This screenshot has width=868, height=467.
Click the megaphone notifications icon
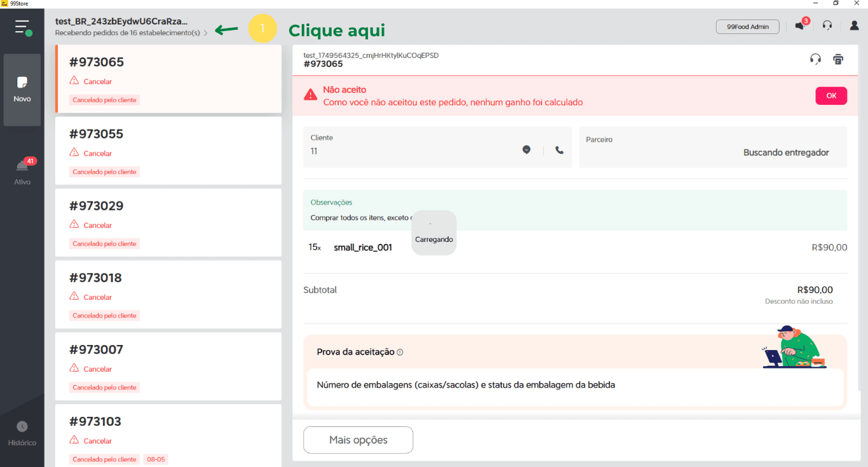click(x=799, y=26)
